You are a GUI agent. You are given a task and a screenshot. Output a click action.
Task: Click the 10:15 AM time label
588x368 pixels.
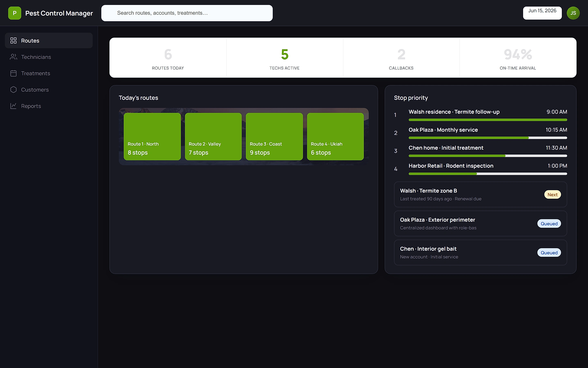coord(556,130)
